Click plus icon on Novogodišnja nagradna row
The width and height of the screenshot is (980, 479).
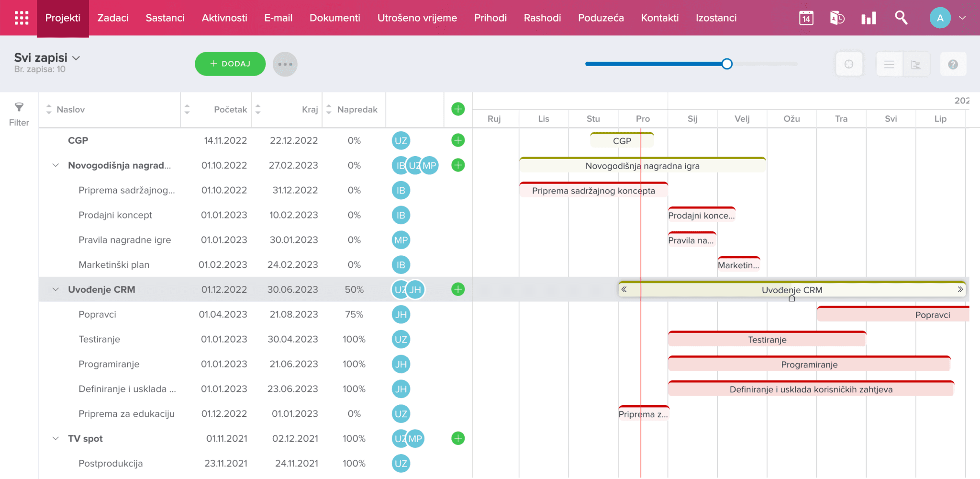458,165
